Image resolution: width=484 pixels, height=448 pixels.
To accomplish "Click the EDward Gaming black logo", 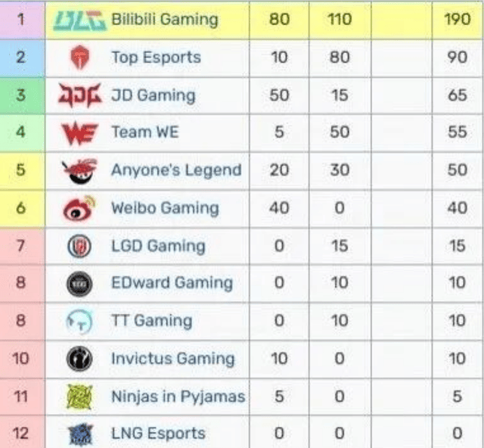I will pos(79,284).
